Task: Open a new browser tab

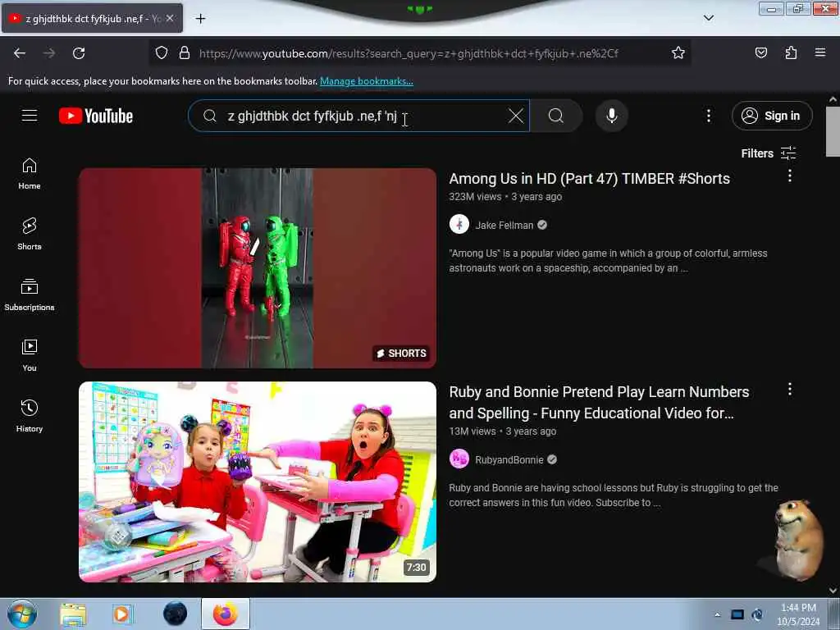Action: 200,19
